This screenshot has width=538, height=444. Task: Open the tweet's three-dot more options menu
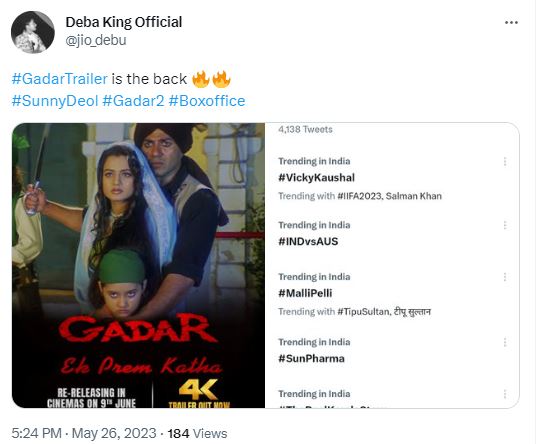click(511, 23)
